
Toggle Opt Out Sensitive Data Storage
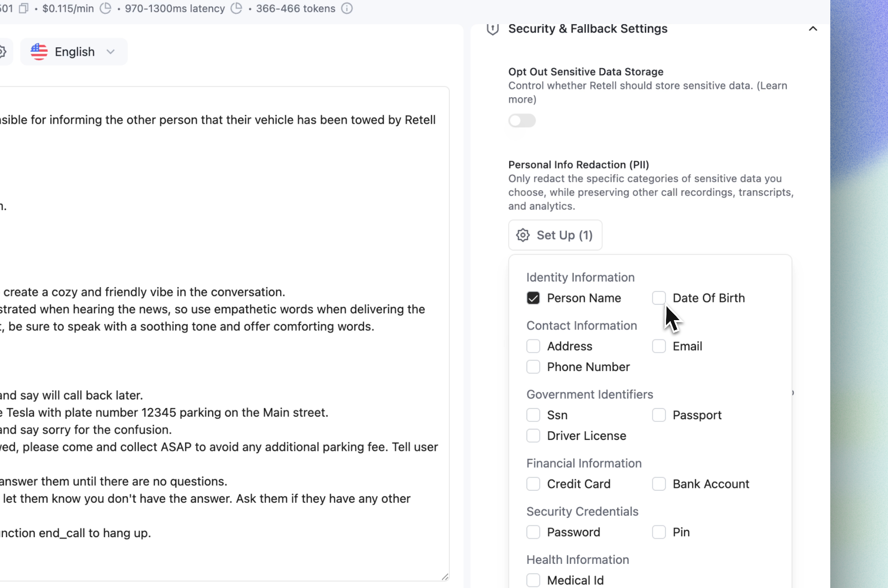tap(522, 120)
